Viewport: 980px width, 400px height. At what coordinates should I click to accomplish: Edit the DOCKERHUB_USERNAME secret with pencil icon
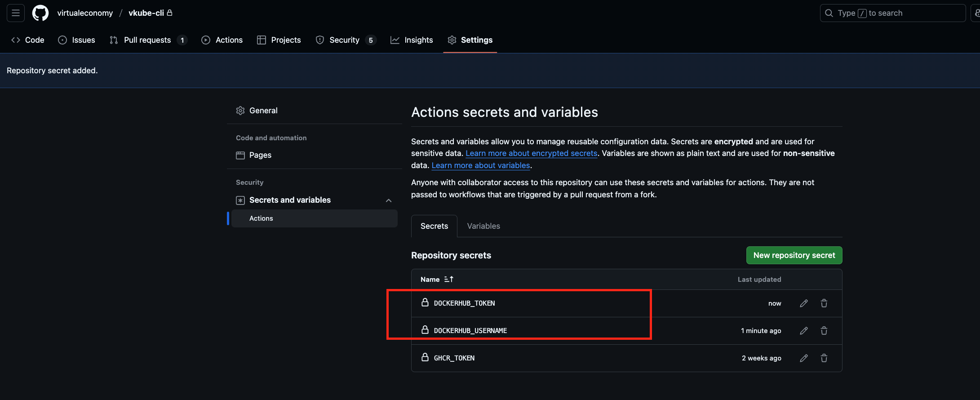coord(804,331)
